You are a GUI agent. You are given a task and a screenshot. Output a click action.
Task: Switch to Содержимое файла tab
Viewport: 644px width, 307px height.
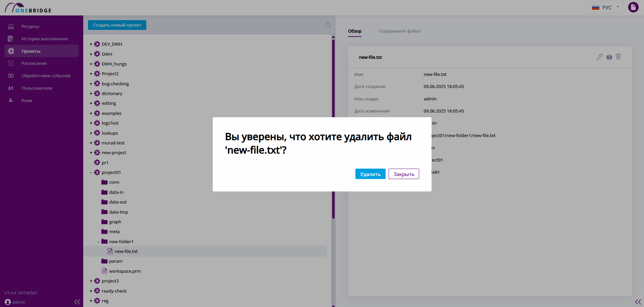[399, 31]
